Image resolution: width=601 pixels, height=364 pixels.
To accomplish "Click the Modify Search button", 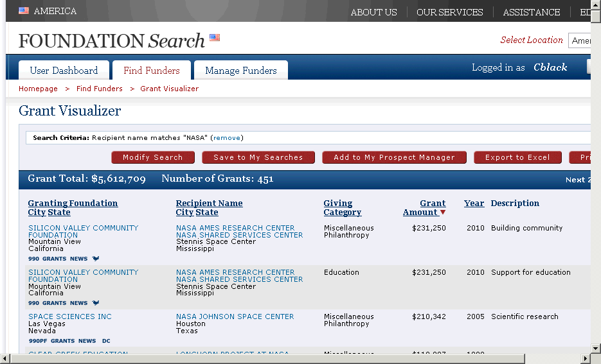I will pyautogui.click(x=153, y=157).
